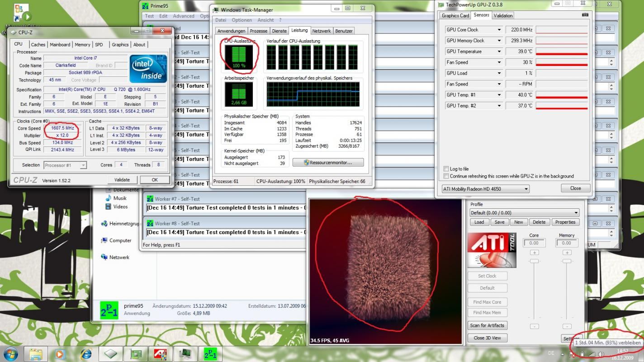This screenshot has width=644, height=362.
Task: Switch to the Mainboard tab in CPU-Z
Action: [60, 45]
